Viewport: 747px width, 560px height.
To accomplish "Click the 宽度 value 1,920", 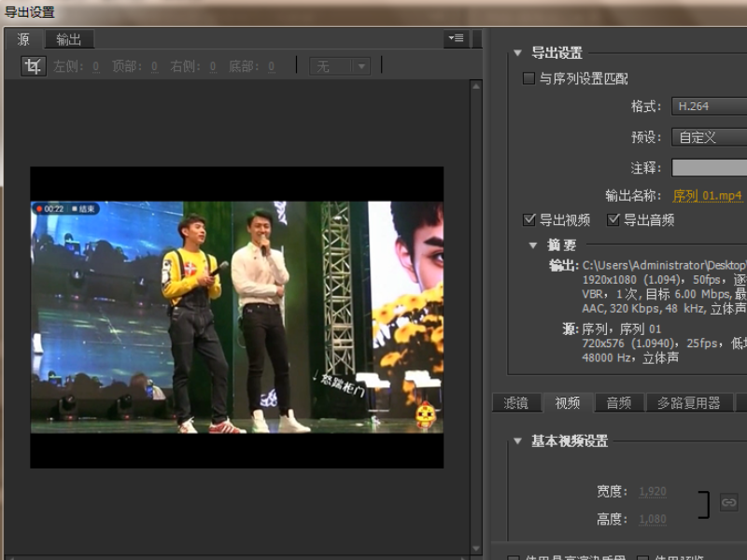I will pos(651,492).
